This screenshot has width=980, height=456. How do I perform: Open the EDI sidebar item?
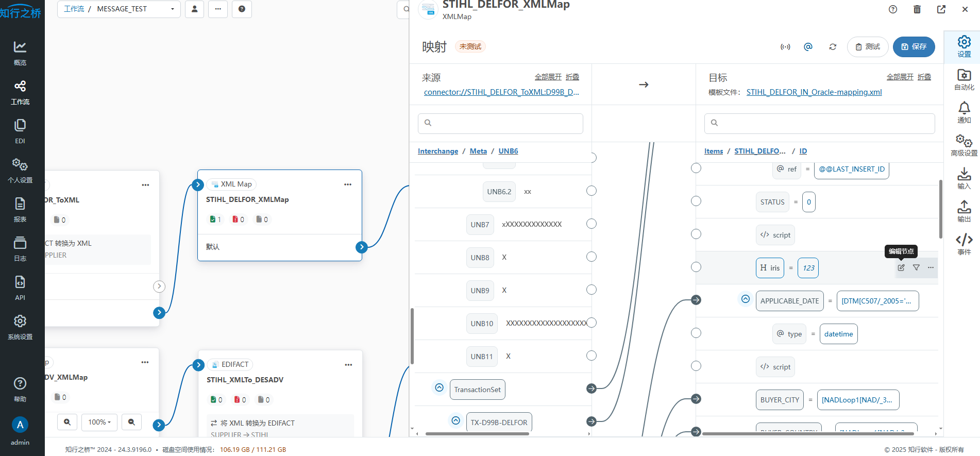[20, 131]
